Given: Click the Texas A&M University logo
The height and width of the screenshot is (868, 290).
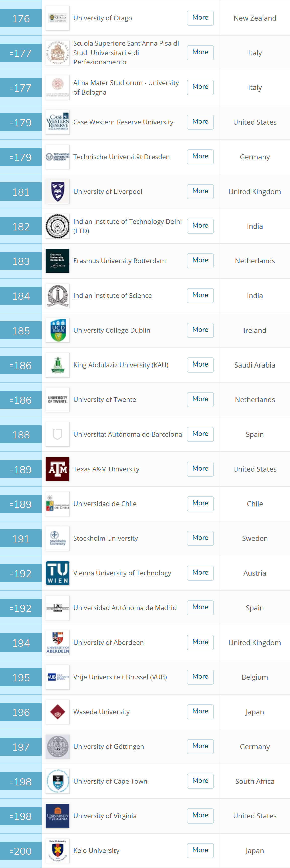Looking at the screenshot, I should [x=57, y=469].
